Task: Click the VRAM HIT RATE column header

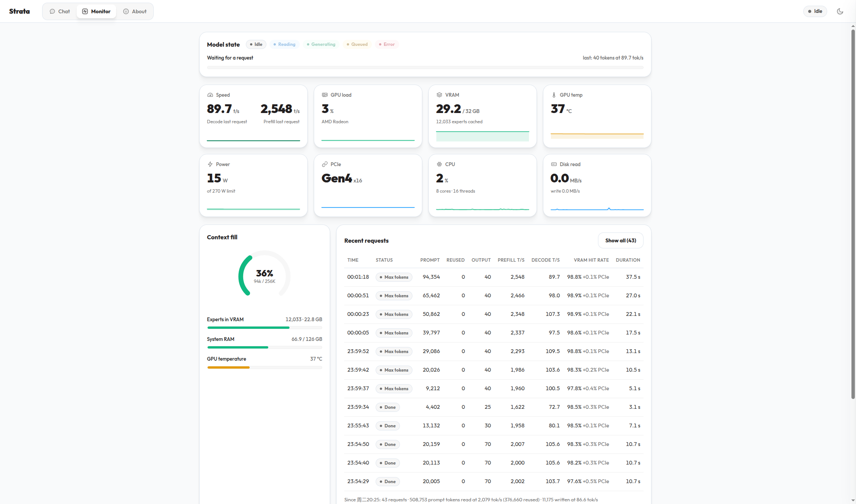Action: [591, 260]
